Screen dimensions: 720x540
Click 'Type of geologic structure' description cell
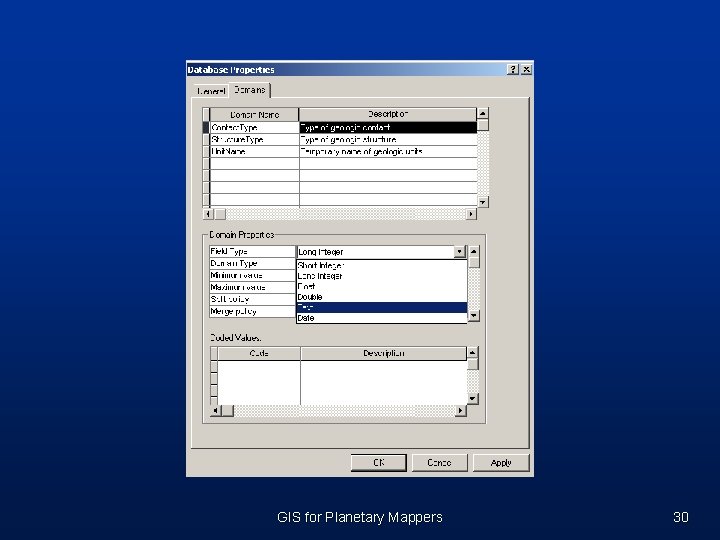point(388,140)
